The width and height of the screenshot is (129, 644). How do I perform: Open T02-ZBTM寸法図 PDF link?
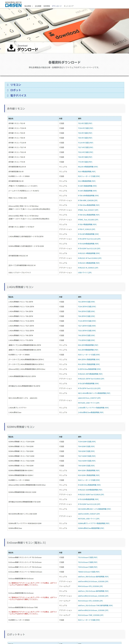[x=86, y=302]
